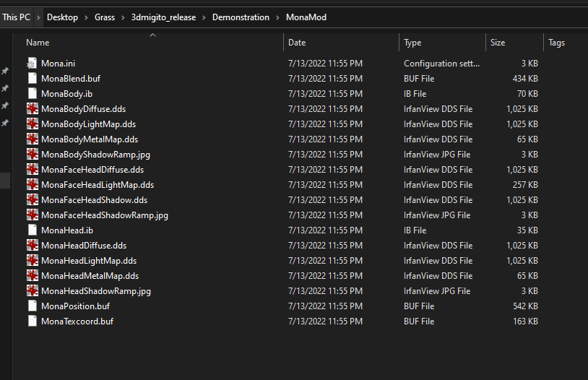This screenshot has width=588, height=380.
Task: Select MonaHeadDiffuse.dds file name
Action: (x=84, y=246)
